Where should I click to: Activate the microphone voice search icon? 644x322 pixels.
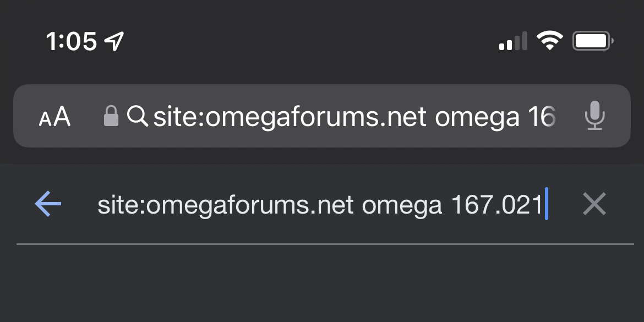point(594,116)
